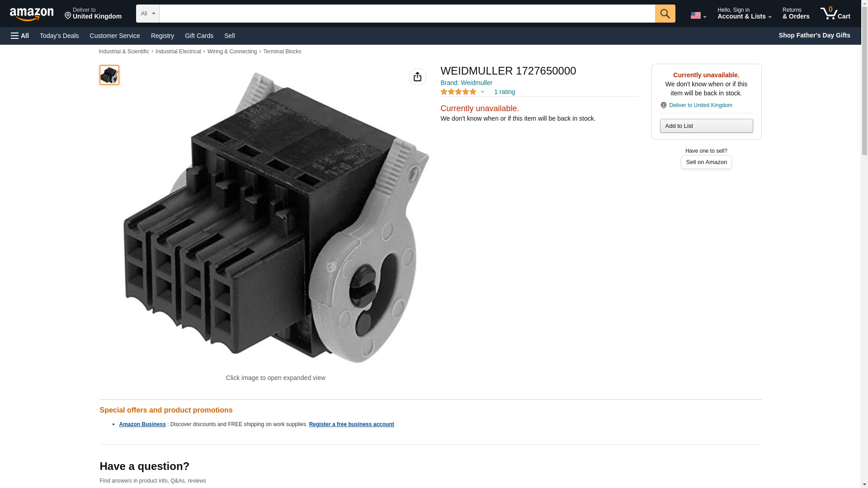The height and width of the screenshot is (488, 868).
Task: Click into the search input field
Action: 407,14
